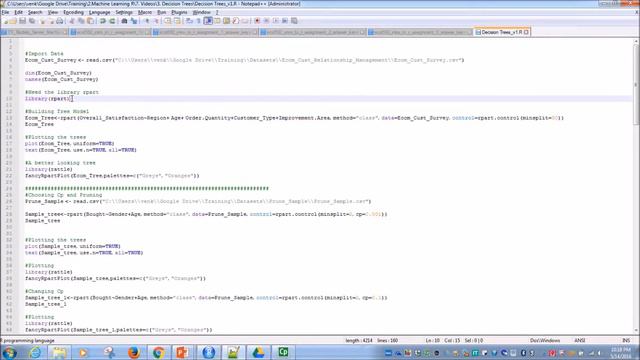Create a new document with the New toolbar icon
Viewport: 640px width, 360px height.
pos(5,21)
